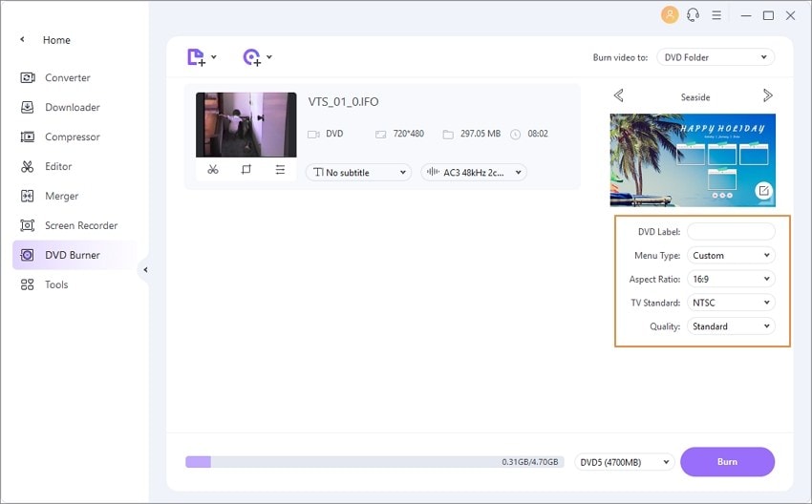This screenshot has width=812, height=504.
Task: Click the Load DVD disc icon
Action: (x=251, y=57)
